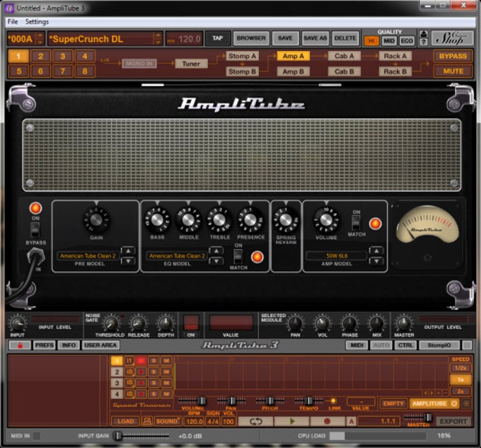Set quality to HI
Viewport: 481px width, 448px height.
(x=371, y=41)
